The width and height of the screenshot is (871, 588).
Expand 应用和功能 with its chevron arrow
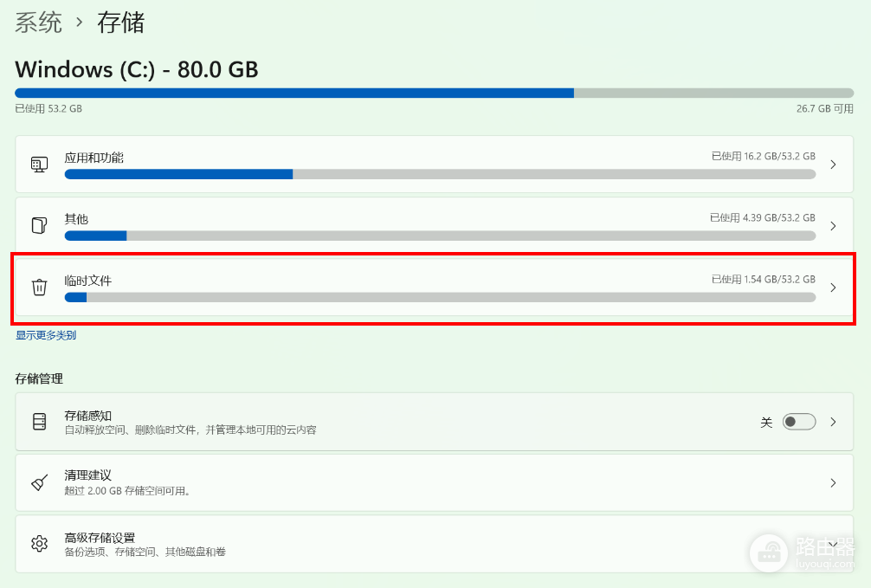[833, 165]
